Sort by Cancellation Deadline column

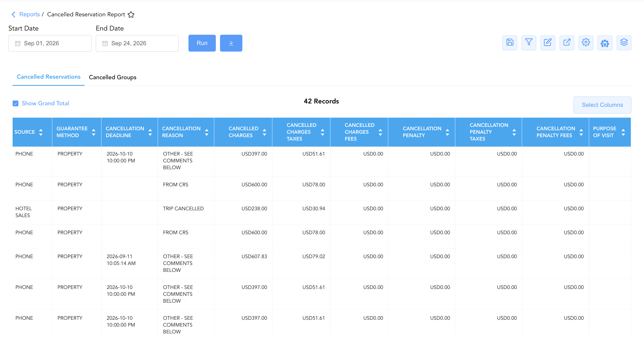coord(150,132)
